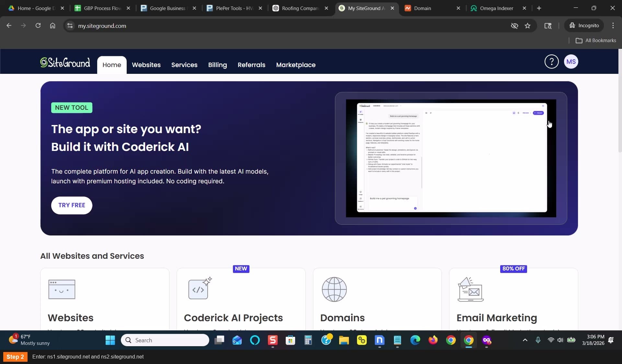Screen dimensions: 622x364
Task: Open the MS account avatar menu
Action: (x=571, y=62)
